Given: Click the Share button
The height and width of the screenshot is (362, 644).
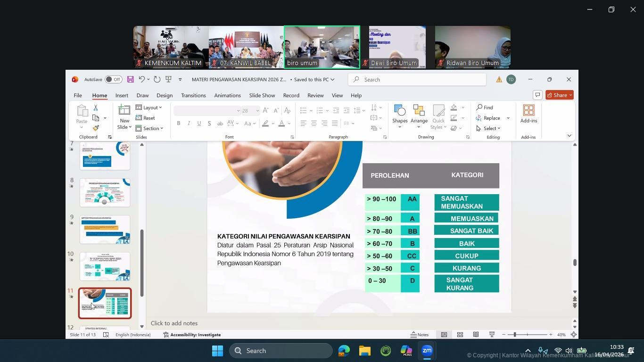Looking at the screenshot, I should 560,95.
